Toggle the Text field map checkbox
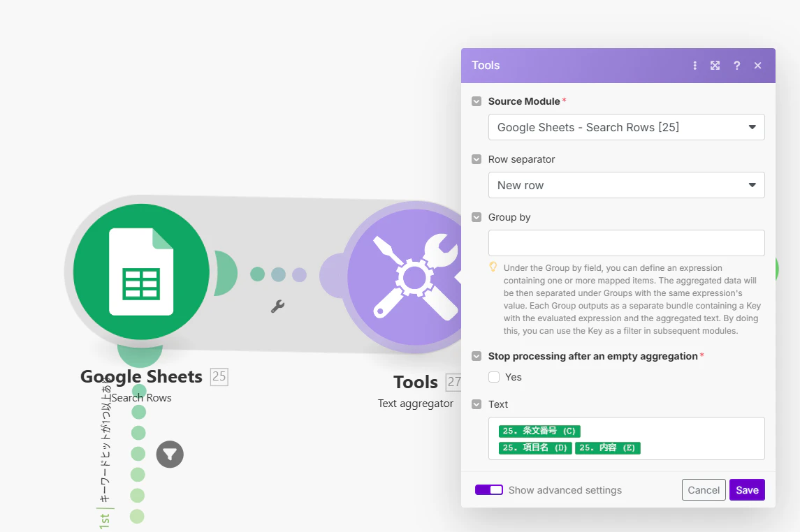The width and height of the screenshot is (800, 532). coord(477,404)
